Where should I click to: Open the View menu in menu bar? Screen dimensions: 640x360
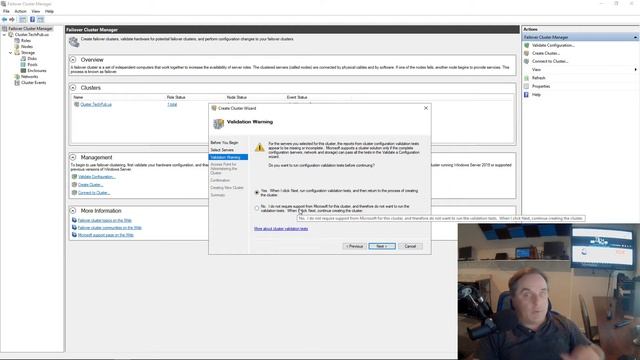(36, 11)
